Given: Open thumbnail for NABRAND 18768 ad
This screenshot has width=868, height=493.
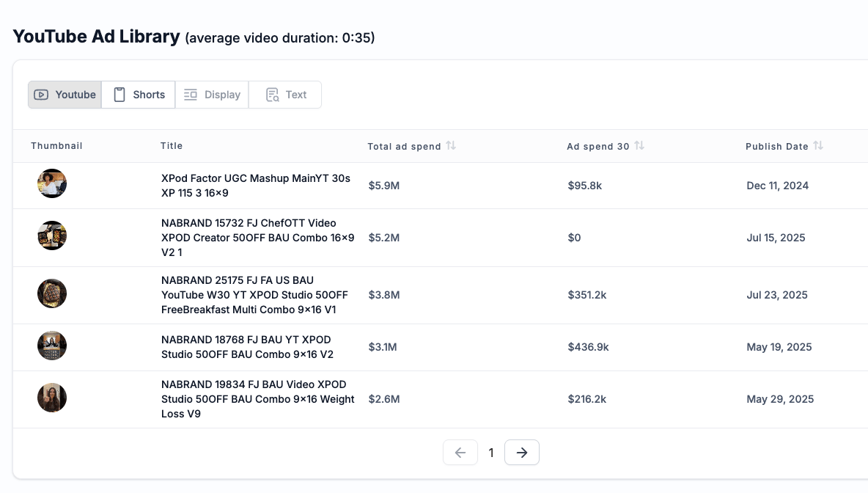Looking at the screenshot, I should [x=52, y=346].
